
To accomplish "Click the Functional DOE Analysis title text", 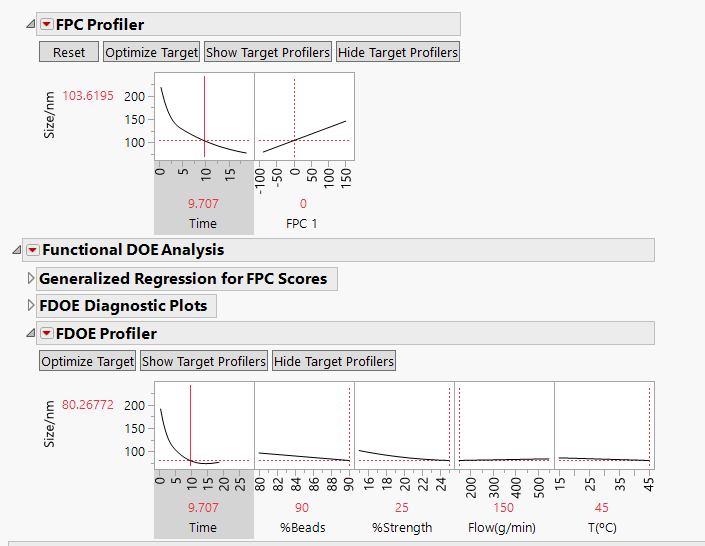I will [133, 250].
